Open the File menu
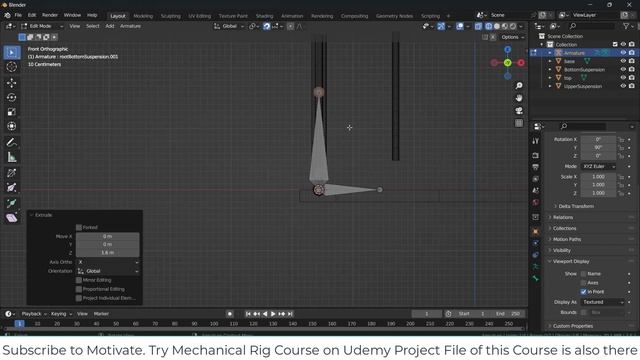The height and width of the screenshot is (360, 640). pyautogui.click(x=18, y=15)
